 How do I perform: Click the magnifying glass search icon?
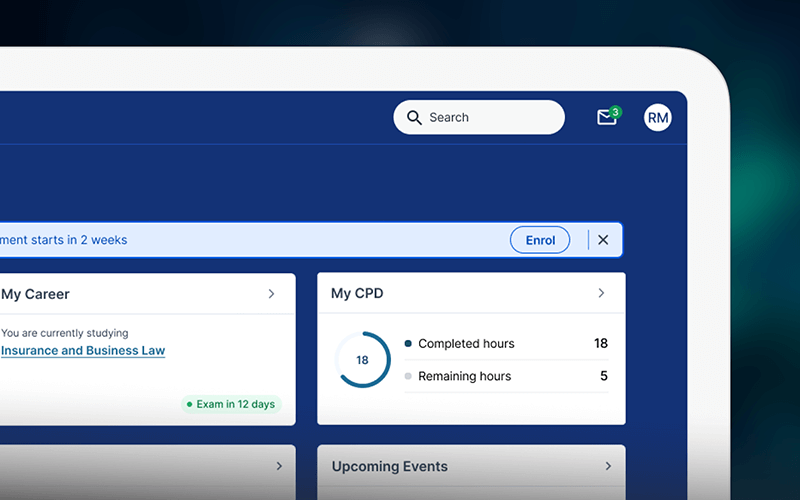414,117
